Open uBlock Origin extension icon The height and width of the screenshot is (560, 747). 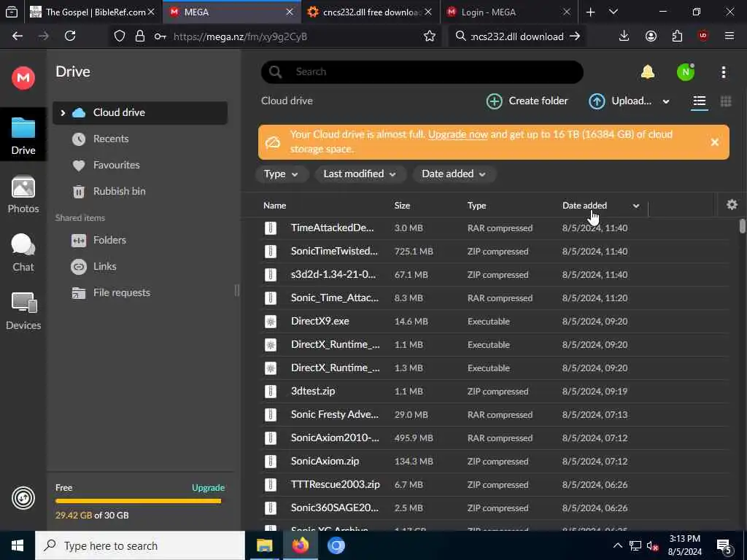pos(703,36)
